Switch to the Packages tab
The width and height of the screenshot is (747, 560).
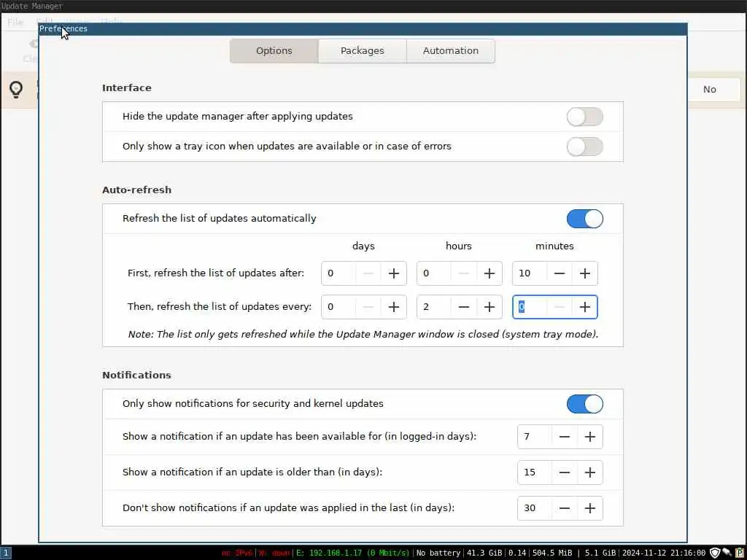click(x=362, y=51)
